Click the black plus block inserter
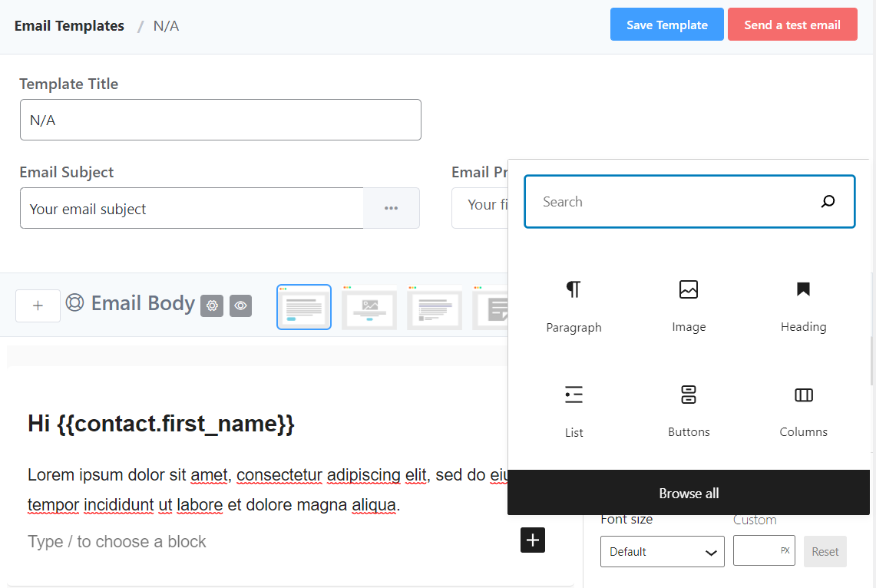 [532, 540]
